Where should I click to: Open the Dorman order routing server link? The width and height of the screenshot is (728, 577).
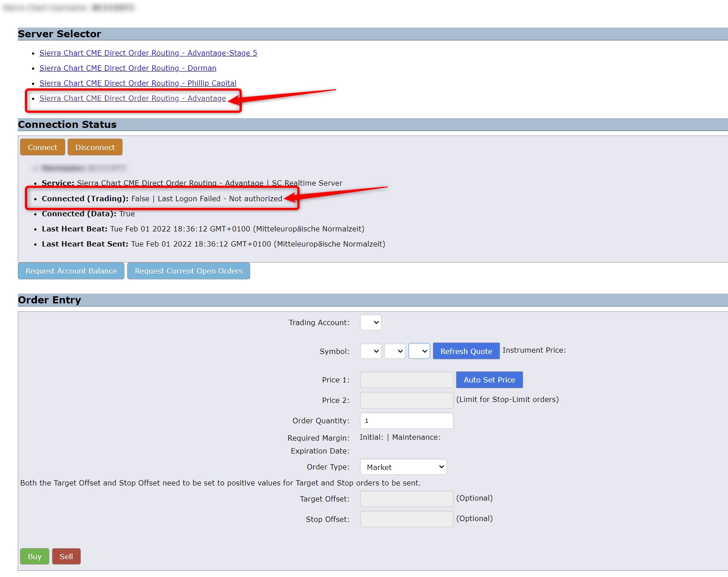click(128, 68)
